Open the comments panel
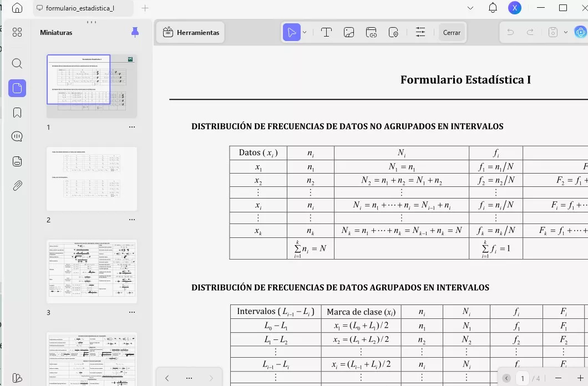The image size is (588, 386). 17,136
